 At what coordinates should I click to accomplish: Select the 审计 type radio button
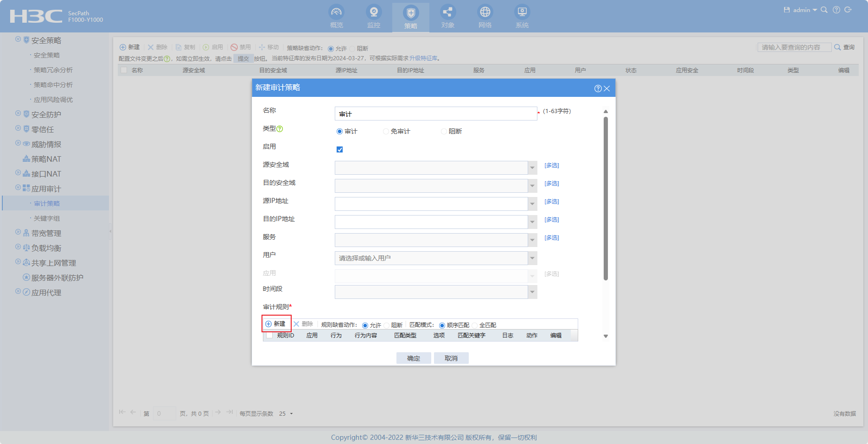[x=339, y=132]
